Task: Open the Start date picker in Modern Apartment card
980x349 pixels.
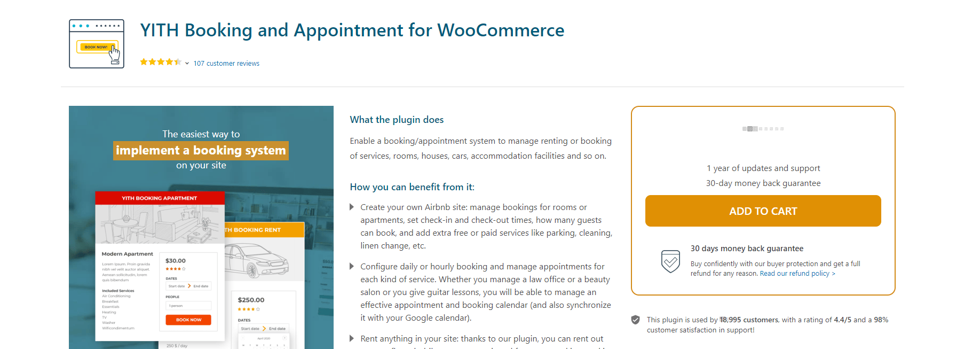Action: point(176,286)
